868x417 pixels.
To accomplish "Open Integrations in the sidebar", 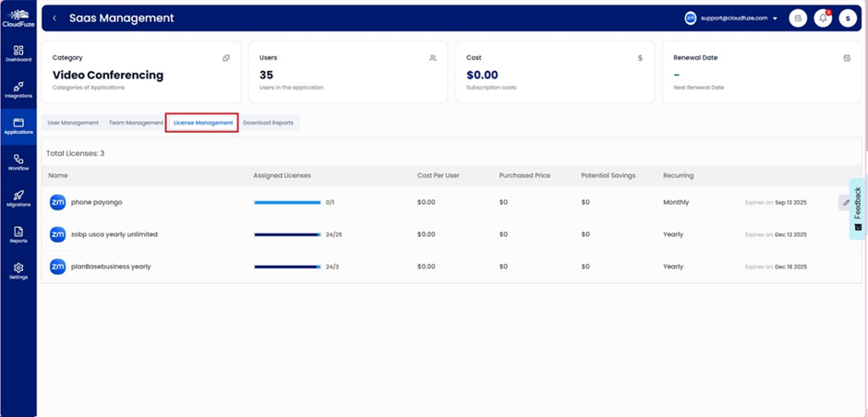I will point(18,89).
